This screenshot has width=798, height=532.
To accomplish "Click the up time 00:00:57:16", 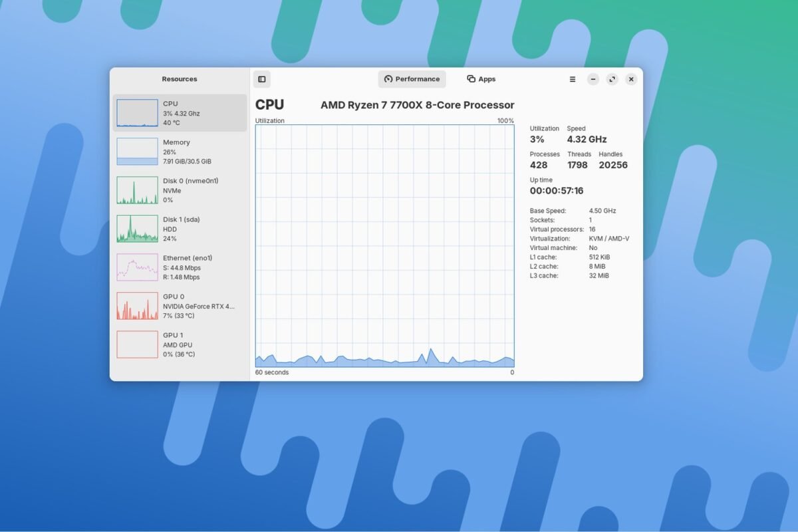I will (557, 191).
